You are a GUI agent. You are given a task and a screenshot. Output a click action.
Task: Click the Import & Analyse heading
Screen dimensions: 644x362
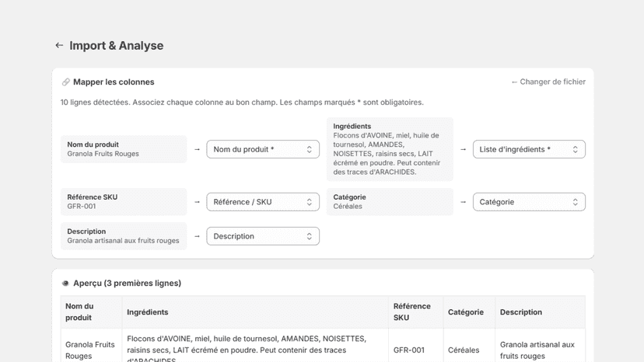pos(116,46)
